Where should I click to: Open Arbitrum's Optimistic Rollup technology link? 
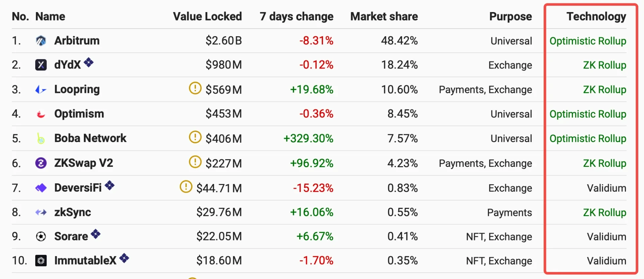coord(588,41)
